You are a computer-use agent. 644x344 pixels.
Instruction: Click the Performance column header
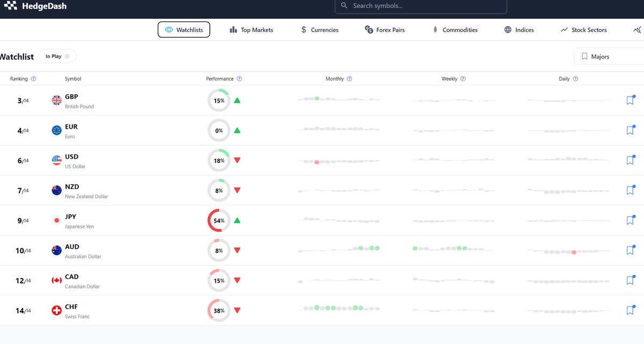[x=220, y=79]
